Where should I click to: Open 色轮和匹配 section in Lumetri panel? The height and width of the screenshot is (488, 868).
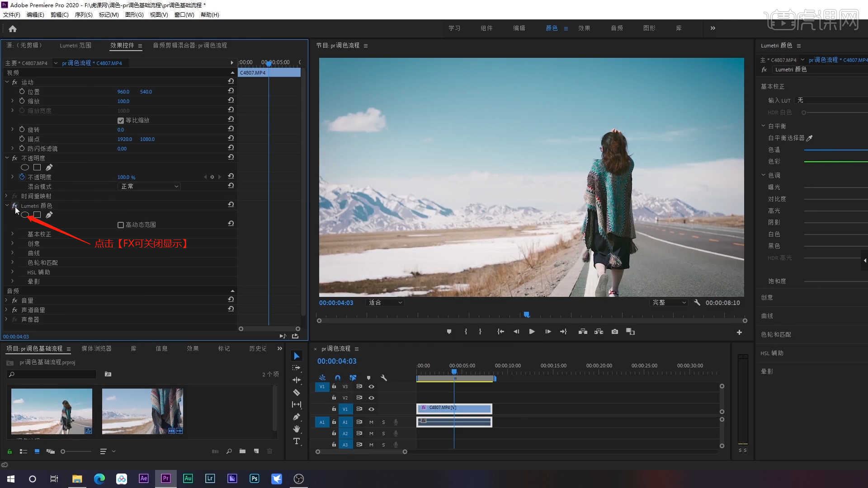776,335
